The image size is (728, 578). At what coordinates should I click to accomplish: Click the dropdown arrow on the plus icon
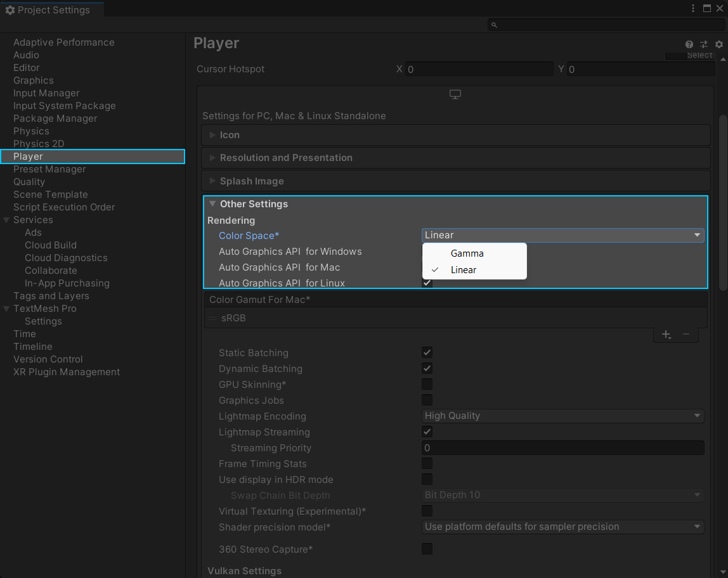tap(670, 337)
